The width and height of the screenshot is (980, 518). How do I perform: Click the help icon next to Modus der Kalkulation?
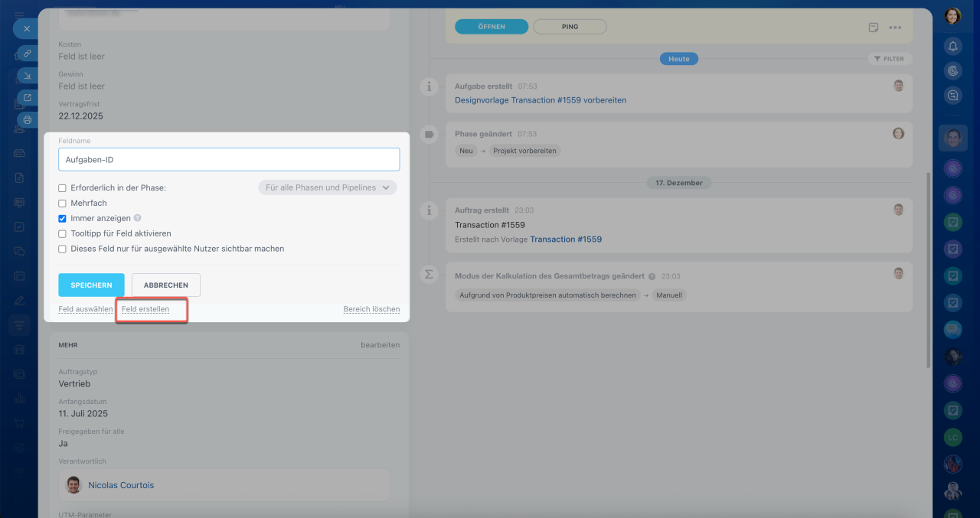pyautogui.click(x=652, y=276)
